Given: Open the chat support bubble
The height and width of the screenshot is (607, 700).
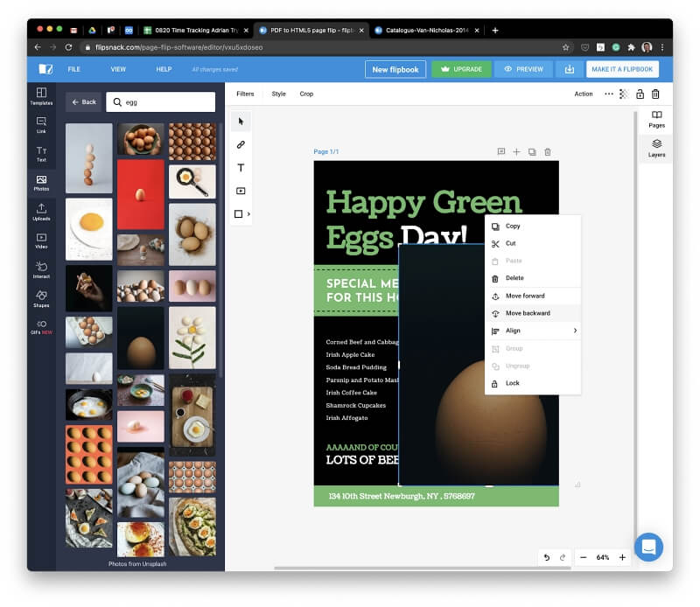Looking at the screenshot, I should pyautogui.click(x=648, y=547).
